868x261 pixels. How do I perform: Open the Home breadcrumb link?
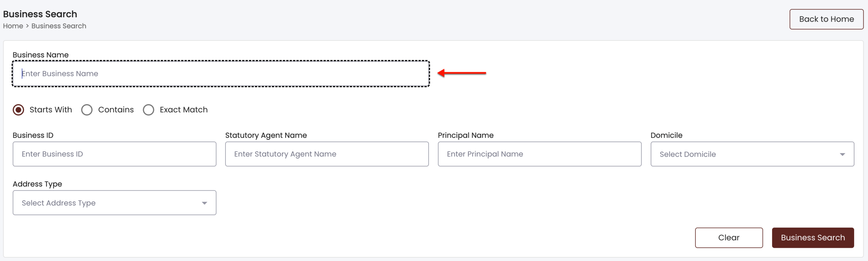[x=13, y=26]
